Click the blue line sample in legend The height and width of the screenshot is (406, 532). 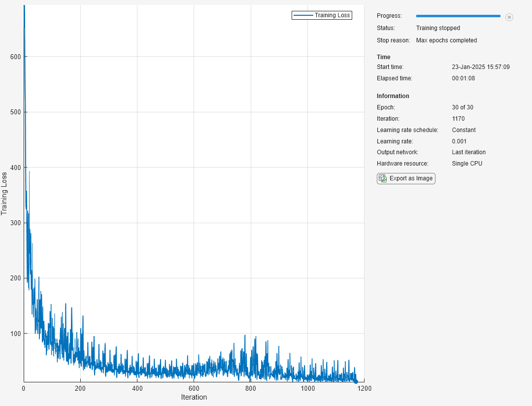[x=303, y=15]
